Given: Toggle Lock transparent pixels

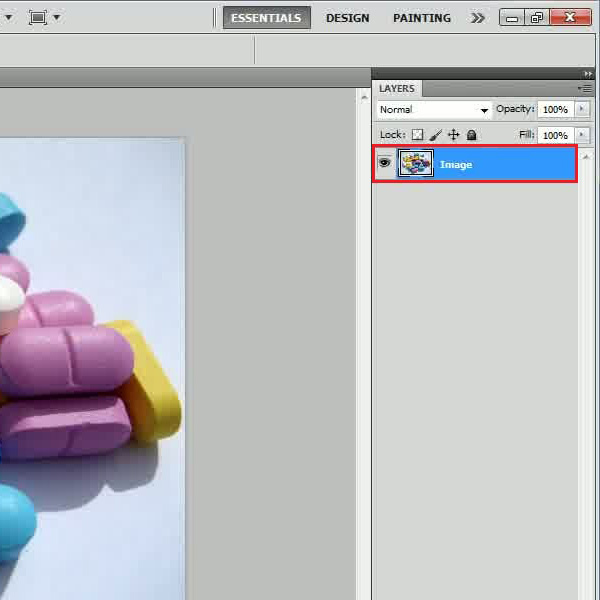Looking at the screenshot, I should pos(417,135).
